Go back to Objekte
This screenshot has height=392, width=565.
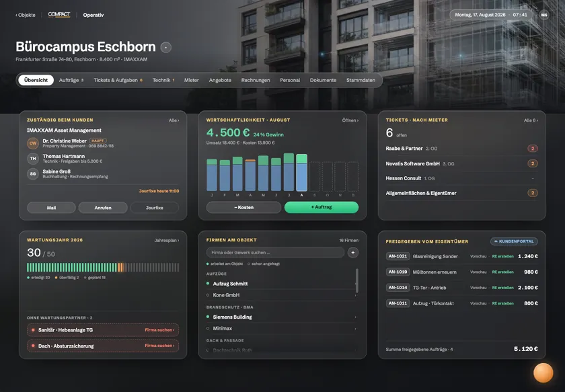26,15
